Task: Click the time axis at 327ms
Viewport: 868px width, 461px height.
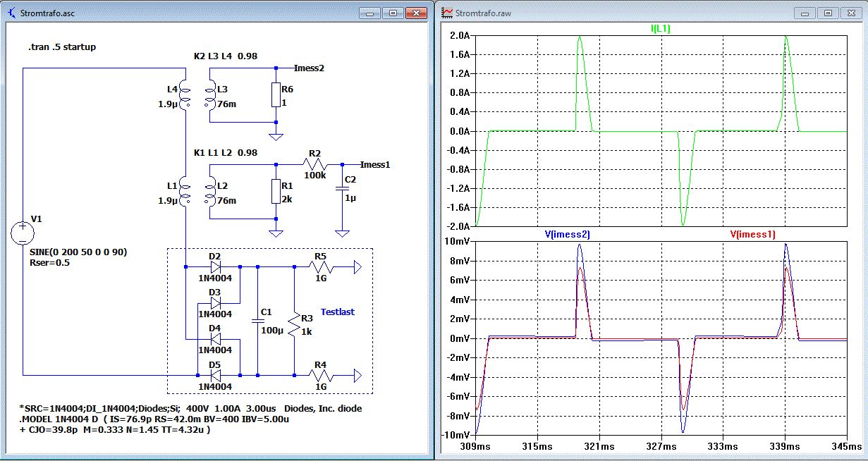Action: pyautogui.click(x=662, y=446)
